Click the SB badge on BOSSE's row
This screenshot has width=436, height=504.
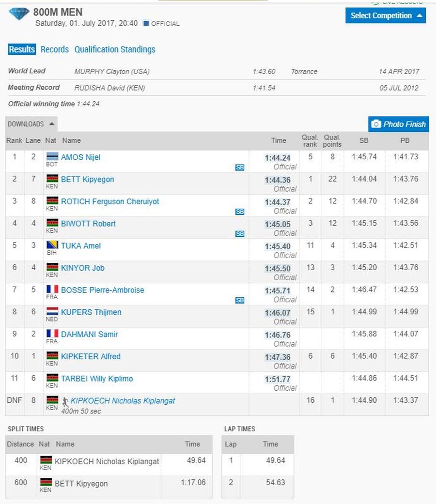(x=240, y=300)
